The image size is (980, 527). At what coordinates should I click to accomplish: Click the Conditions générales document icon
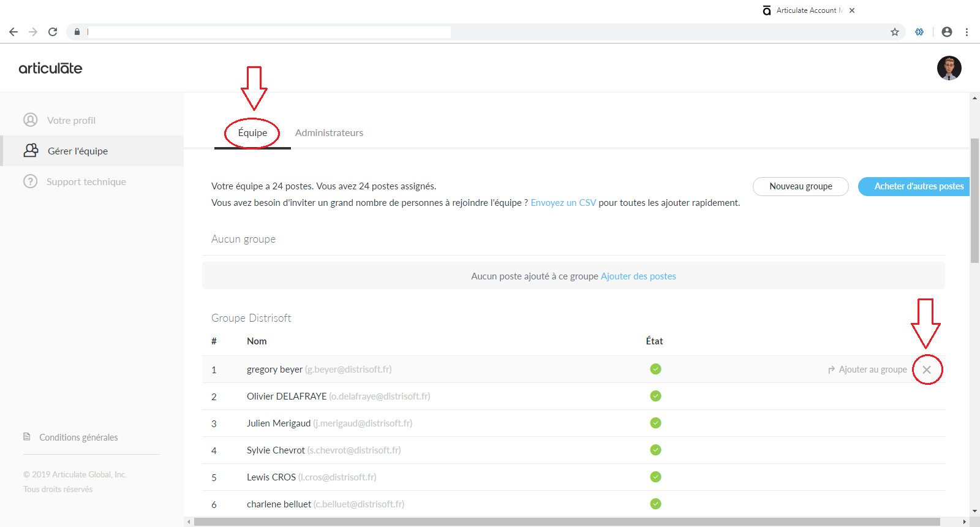coord(27,437)
